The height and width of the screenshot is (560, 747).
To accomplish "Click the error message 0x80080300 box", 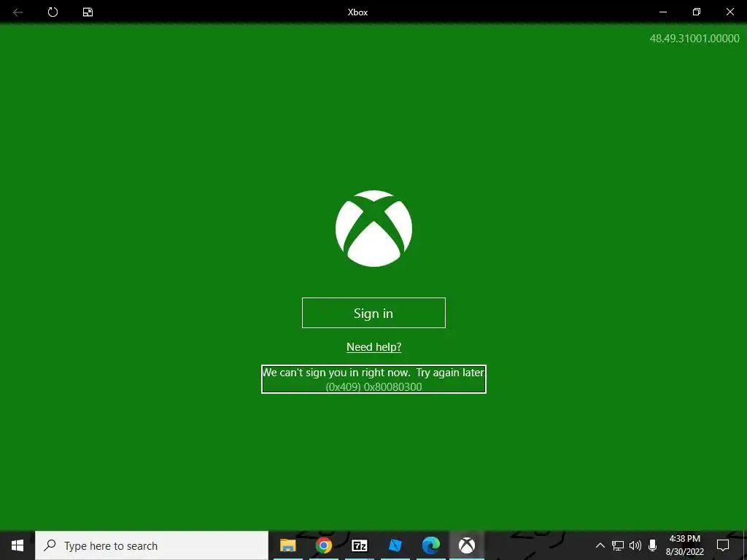I will [x=373, y=379].
